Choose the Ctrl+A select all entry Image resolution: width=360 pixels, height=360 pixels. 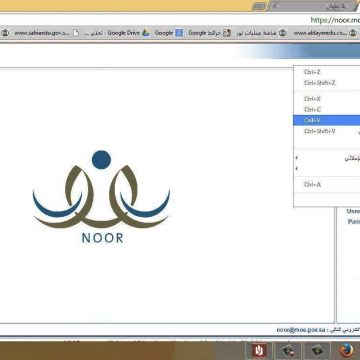tap(327, 184)
